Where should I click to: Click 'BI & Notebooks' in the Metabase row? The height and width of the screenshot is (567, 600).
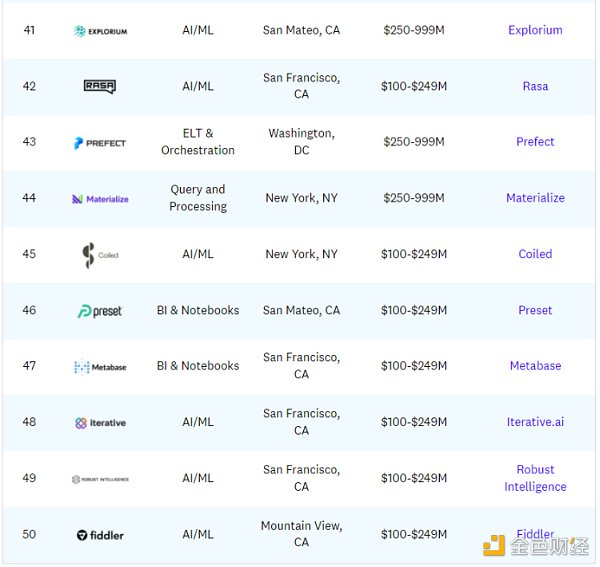pos(198,366)
